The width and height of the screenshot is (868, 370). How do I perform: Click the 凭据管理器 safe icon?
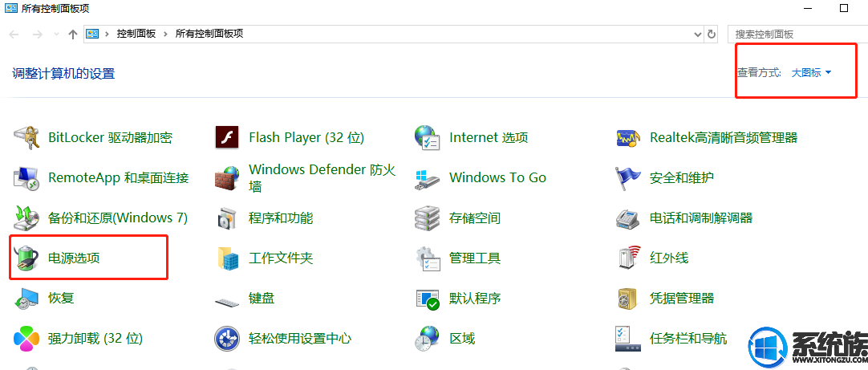[x=628, y=299]
